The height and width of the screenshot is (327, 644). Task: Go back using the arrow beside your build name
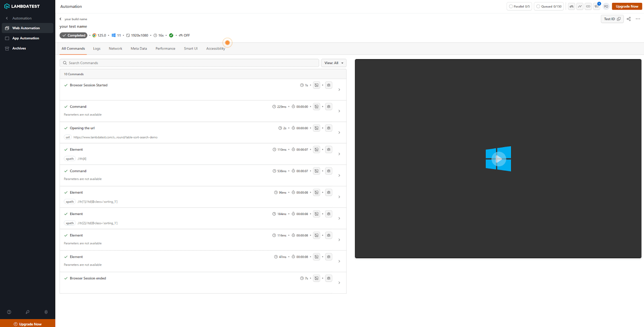coord(61,19)
